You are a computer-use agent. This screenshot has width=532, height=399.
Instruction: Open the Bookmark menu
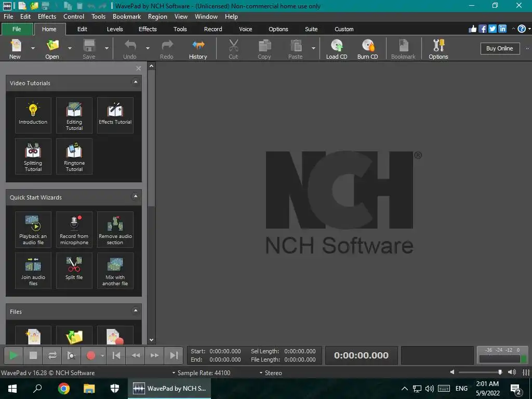click(x=127, y=16)
